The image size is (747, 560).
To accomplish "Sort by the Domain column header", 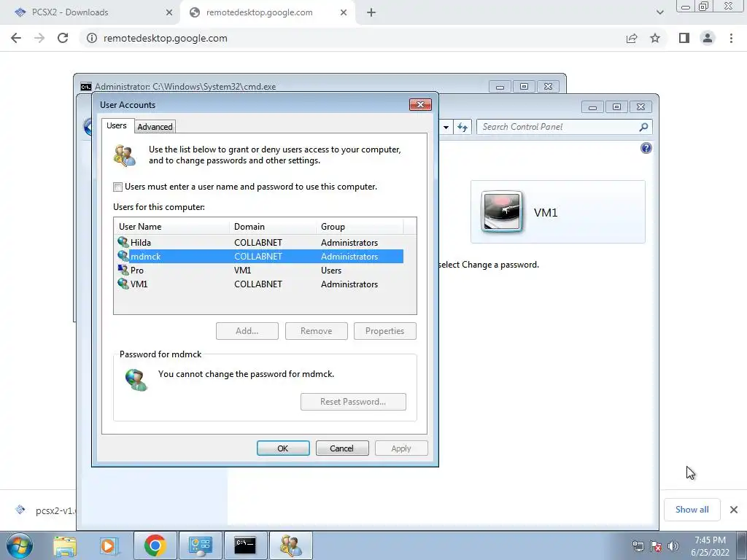I will tap(273, 227).
